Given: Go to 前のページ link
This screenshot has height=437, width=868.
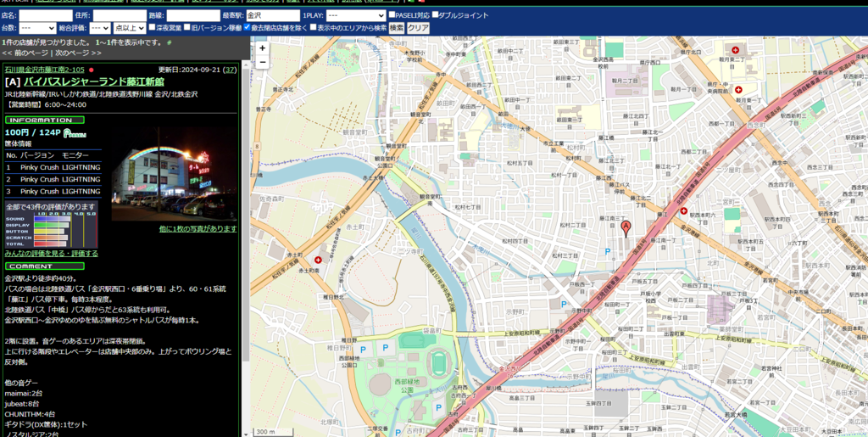Looking at the screenshot, I should (32, 53).
